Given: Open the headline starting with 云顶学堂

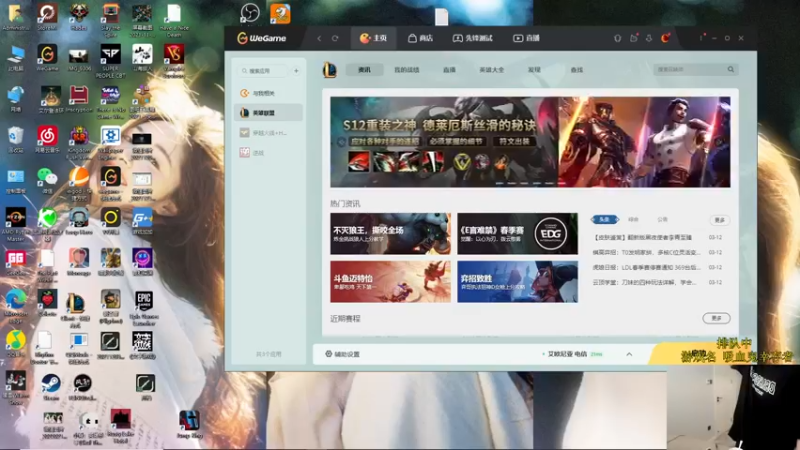Looking at the screenshot, I should pyautogui.click(x=644, y=282).
